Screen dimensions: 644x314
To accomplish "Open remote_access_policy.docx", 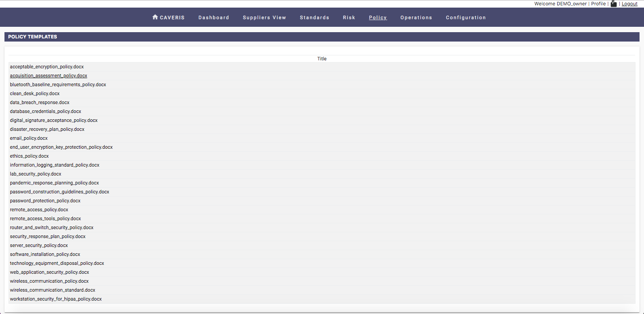I will point(39,209).
